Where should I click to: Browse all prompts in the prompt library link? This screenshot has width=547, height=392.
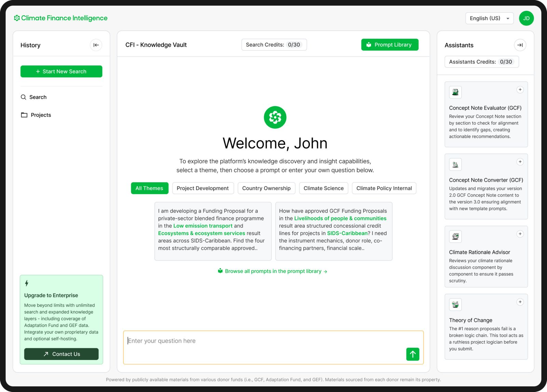273,271
